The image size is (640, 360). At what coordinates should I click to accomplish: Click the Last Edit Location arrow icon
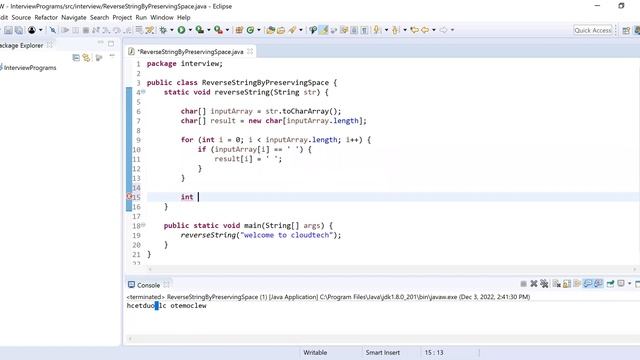point(415,30)
